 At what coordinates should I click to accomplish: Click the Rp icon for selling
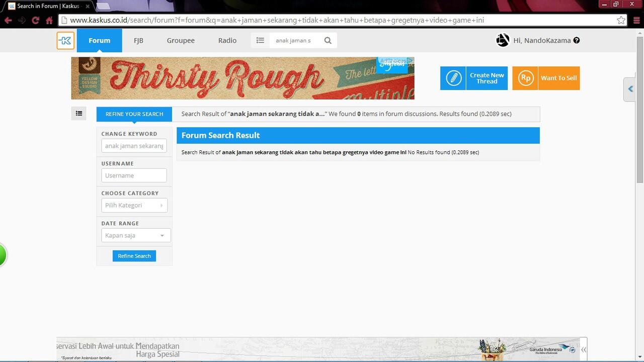pyautogui.click(x=525, y=78)
